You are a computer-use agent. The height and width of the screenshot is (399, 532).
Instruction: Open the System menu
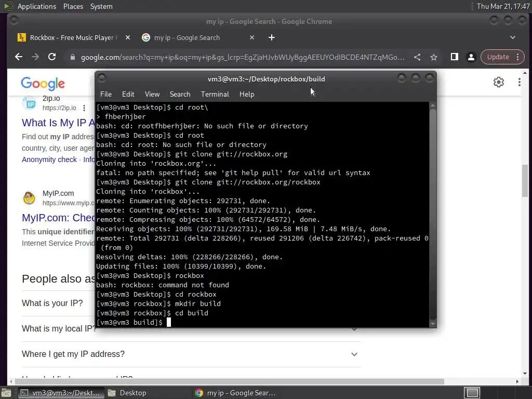tap(101, 6)
